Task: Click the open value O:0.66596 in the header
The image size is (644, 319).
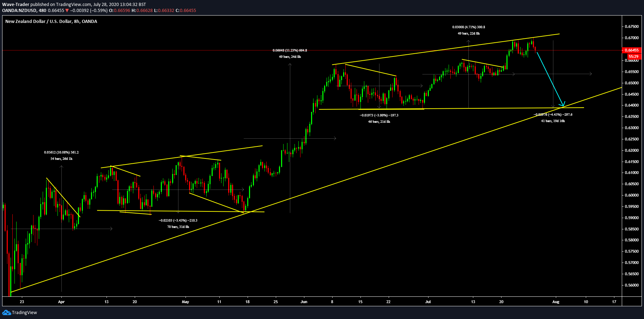Action: point(119,10)
